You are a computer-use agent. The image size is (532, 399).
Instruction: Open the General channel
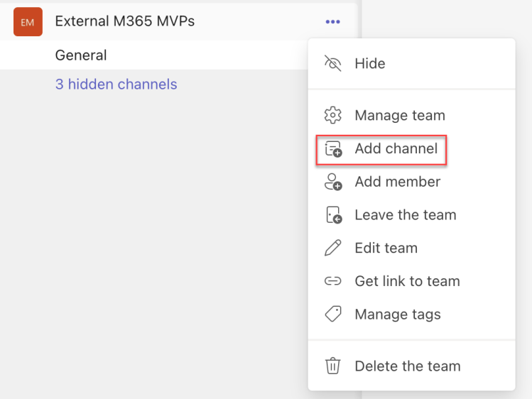[x=81, y=55]
